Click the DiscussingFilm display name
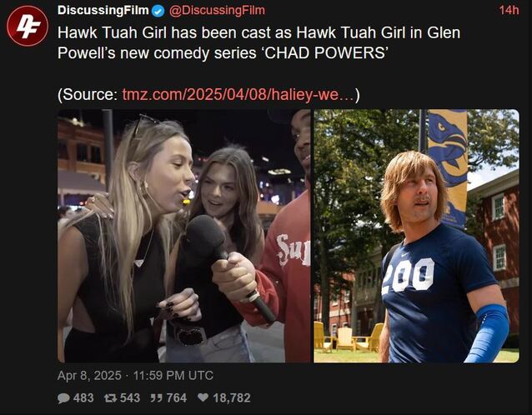This screenshot has width=532, height=415. tap(103, 10)
